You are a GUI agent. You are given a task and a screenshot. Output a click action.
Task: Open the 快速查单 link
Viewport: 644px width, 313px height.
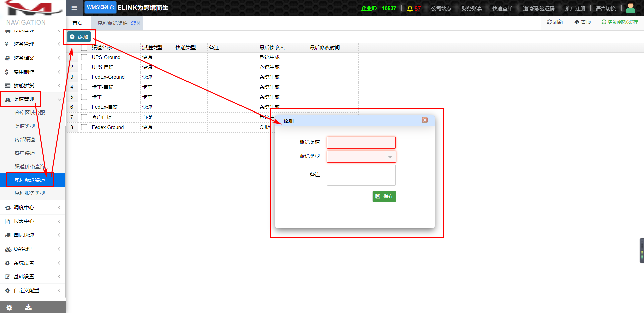point(502,8)
